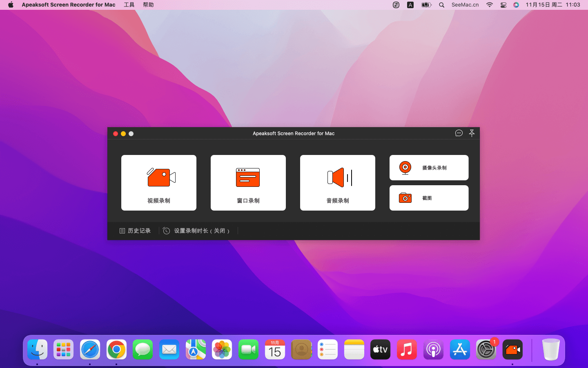Switch input source via A icon
The width and height of the screenshot is (588, 368).
pos(410,5)
